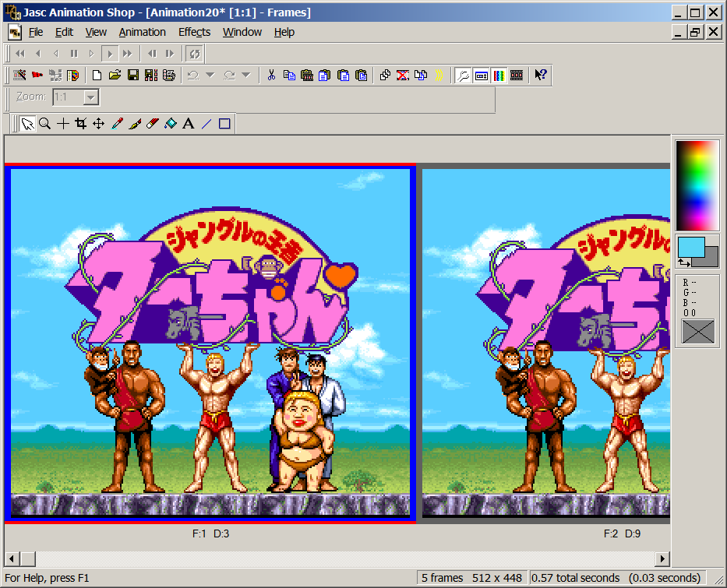Open the Optimization Wizard
The width and height of the screenshot is (727, 588).
tap(55, 75)
